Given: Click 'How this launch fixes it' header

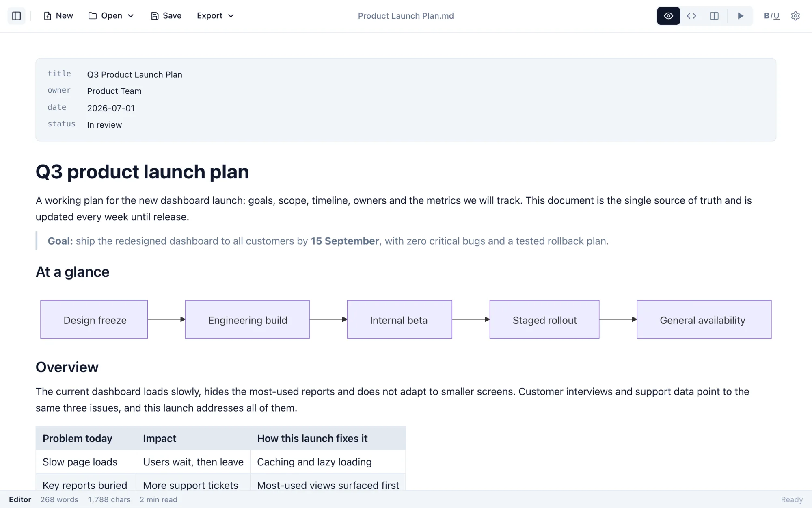Looking at the screenshot, I should (x=328, y=439).
